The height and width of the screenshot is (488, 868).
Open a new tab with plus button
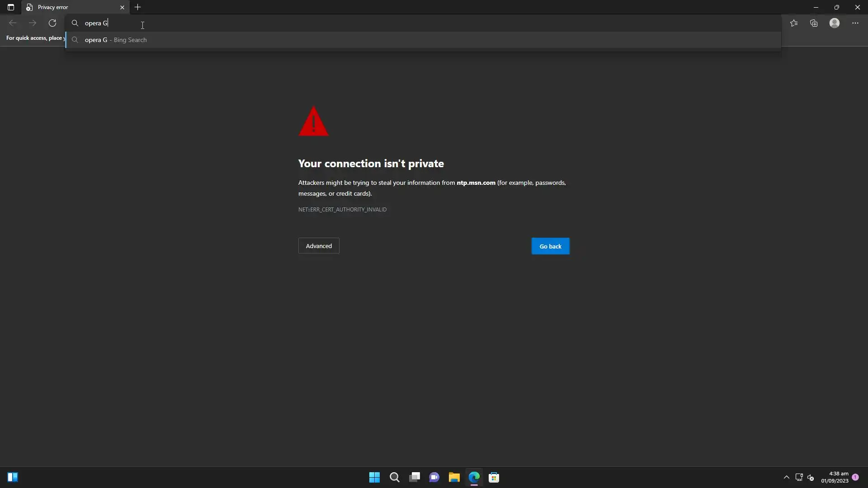(138, 7)
